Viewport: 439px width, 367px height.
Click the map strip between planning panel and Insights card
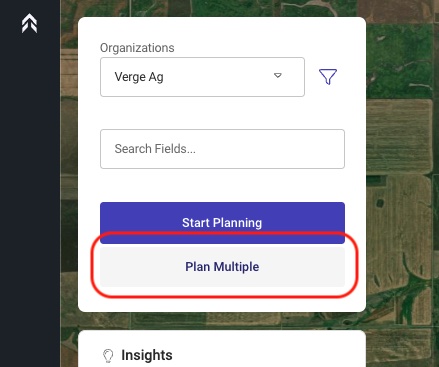coord(222,321)
